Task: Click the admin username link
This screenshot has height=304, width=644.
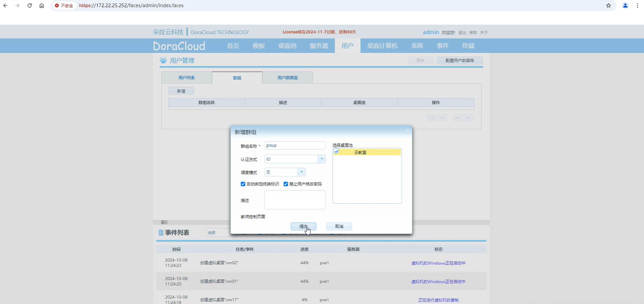Action: 431,32
